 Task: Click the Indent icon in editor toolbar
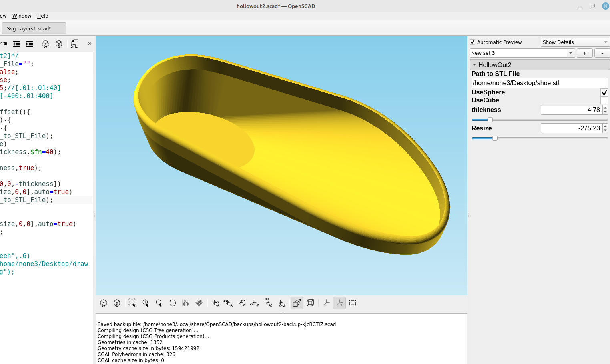[x=30, y=44]
